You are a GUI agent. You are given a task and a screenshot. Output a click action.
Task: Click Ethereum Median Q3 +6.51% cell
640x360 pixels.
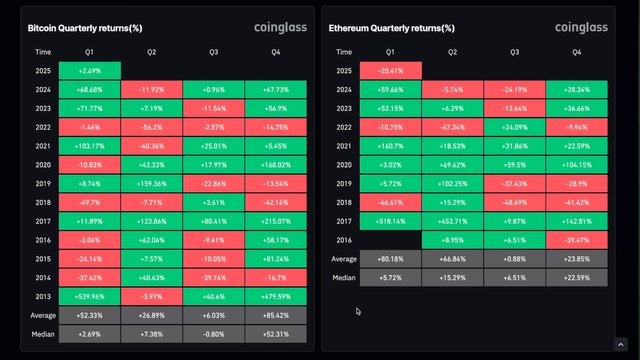pyautogui.click(x=515, y=278)
